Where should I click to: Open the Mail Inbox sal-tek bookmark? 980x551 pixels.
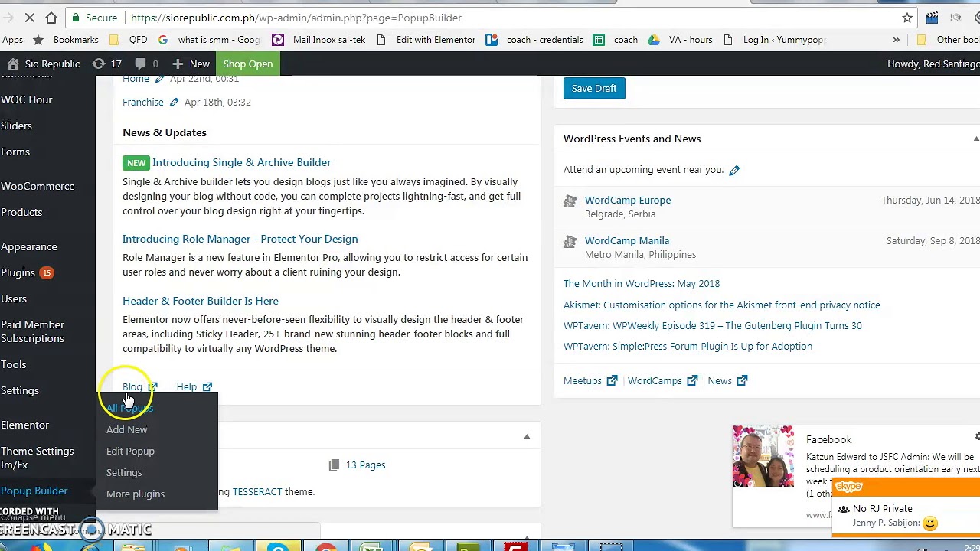coord(318,40)
